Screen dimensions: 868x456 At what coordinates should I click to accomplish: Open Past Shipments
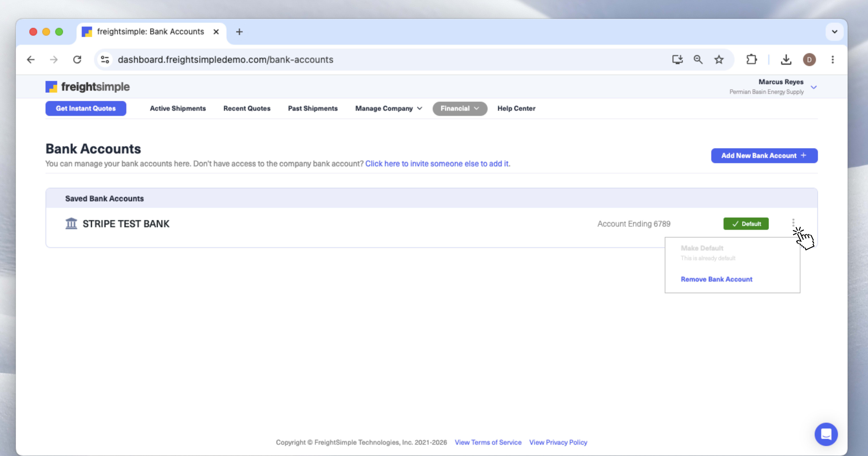click(312, 108)
